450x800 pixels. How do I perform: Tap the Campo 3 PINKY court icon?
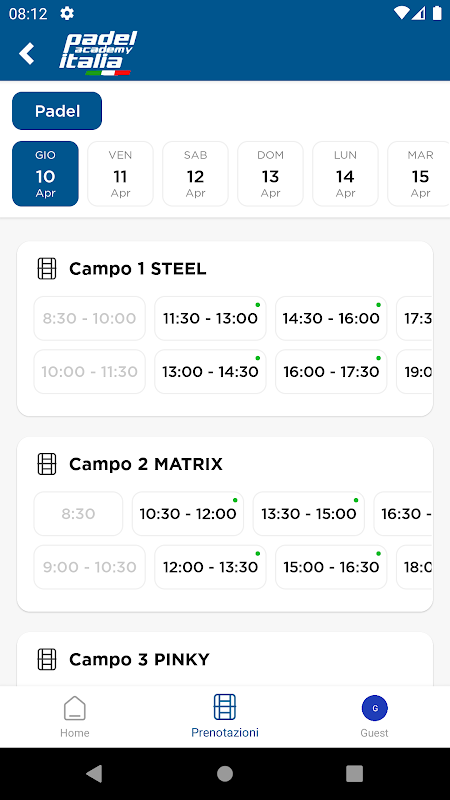[47, 659]
